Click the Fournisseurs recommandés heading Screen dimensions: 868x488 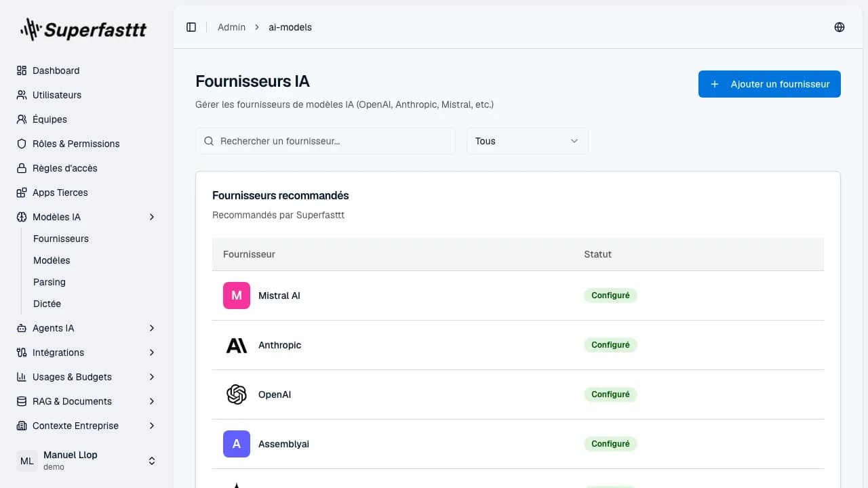click(x=281, y=195)
